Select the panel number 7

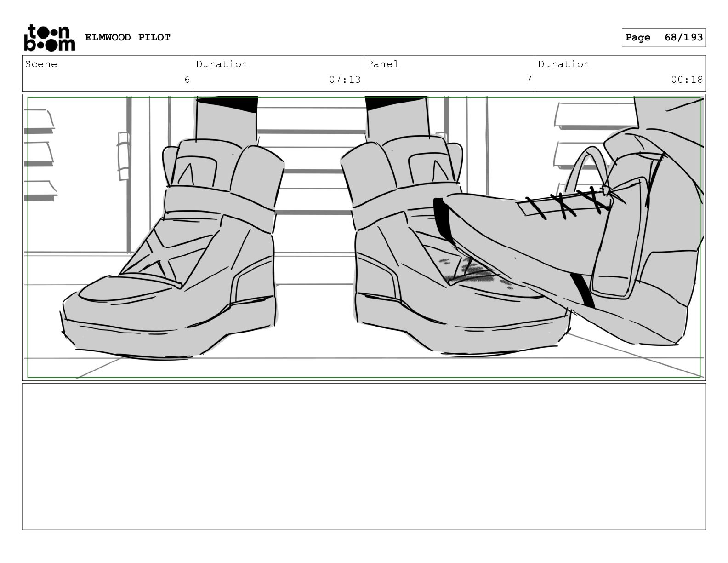529,80
